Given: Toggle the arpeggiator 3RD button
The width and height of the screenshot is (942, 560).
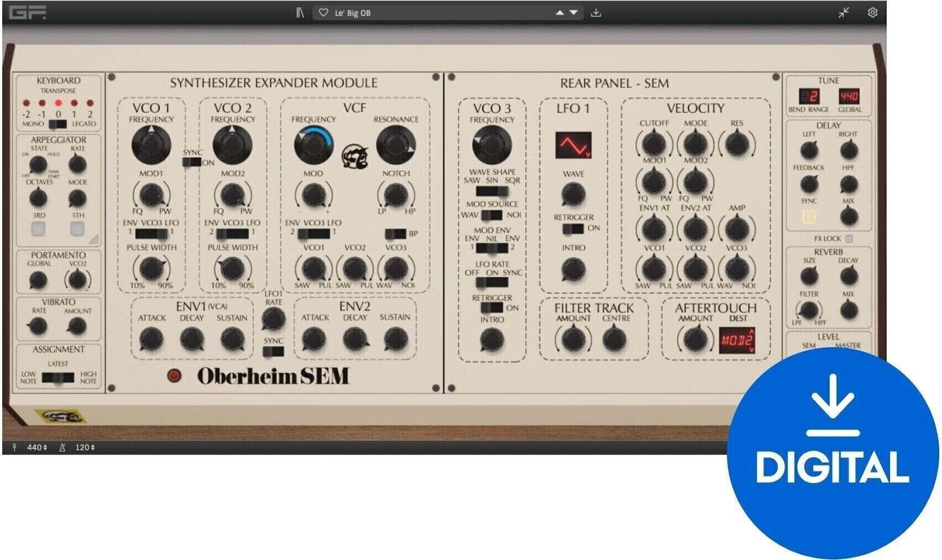Looking at the screenshot, I should [38, 228].
